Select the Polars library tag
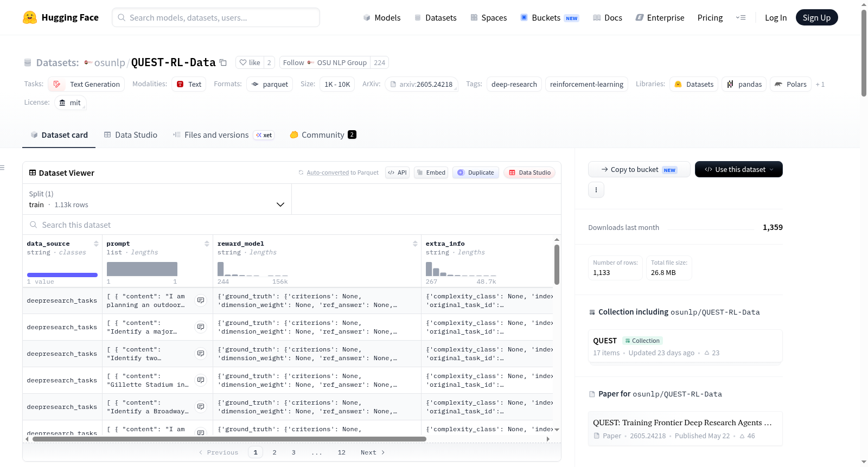868x467 pixels. (790, 85)
